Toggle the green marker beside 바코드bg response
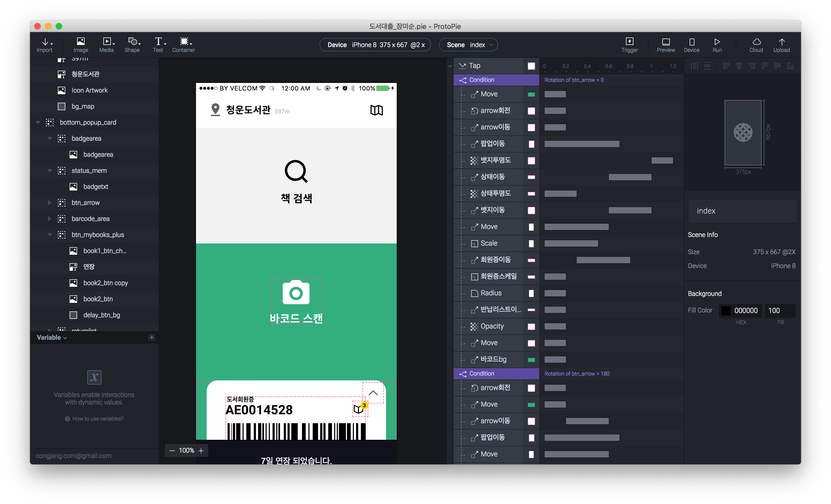This screenshot has height=504, width=831. 531,360
